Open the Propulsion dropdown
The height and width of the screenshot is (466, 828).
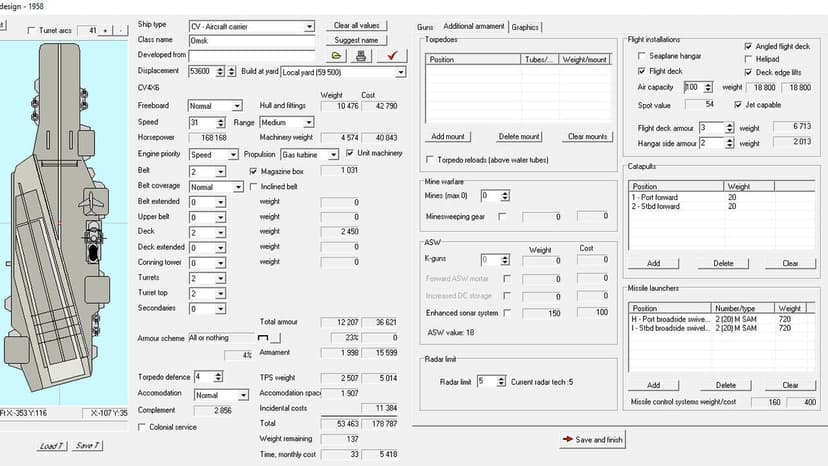point(333,155)
